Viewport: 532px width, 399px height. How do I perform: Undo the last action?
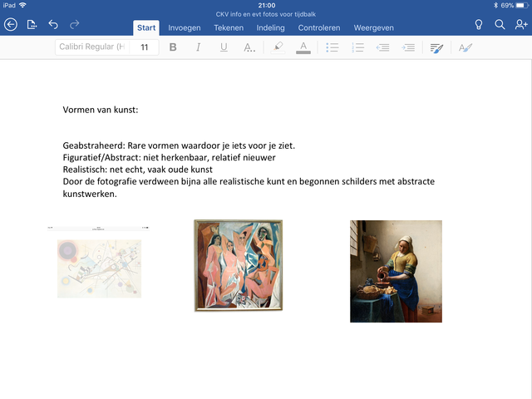[x=53, y=24]
